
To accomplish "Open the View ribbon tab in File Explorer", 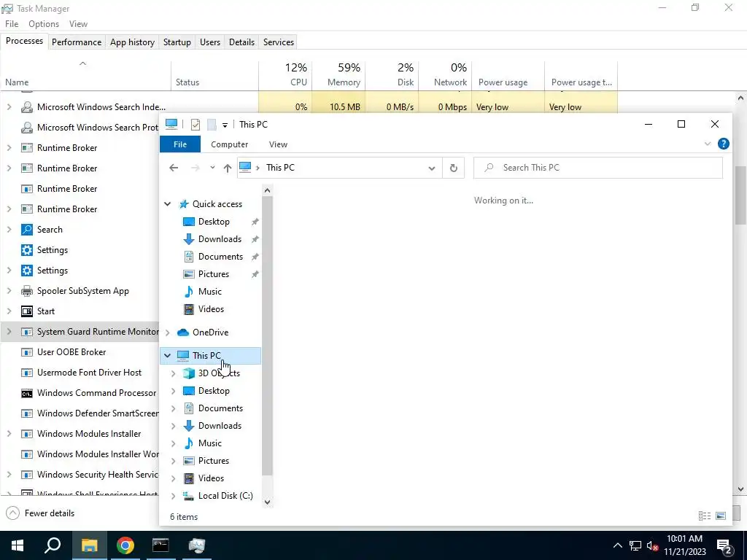I will coord(278,144).
